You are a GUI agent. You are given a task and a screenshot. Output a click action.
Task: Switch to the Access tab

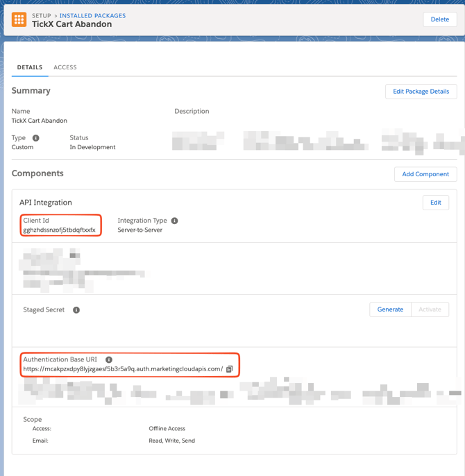(x=65, y=67)
